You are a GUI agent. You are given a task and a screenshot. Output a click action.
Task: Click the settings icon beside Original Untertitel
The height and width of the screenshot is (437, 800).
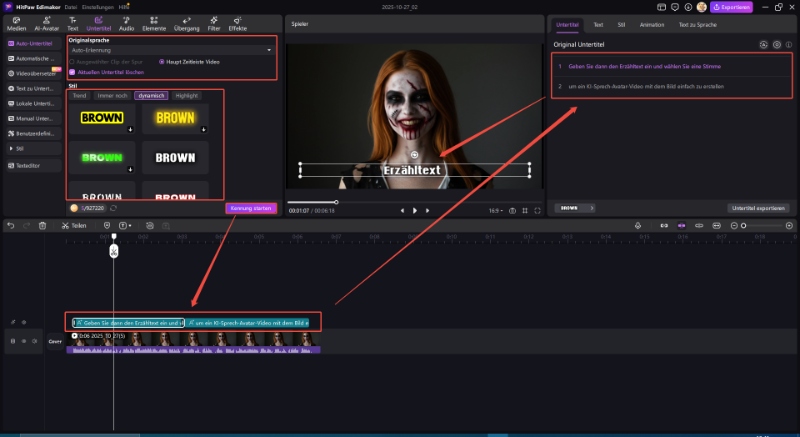[x=777, y=45]
